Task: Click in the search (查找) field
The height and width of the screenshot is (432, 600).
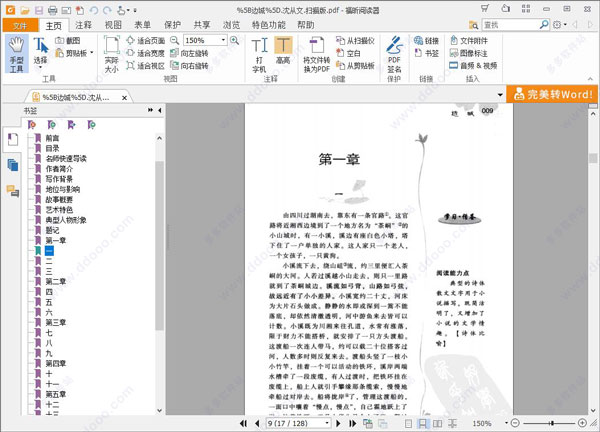Action: tap(511, 25)
